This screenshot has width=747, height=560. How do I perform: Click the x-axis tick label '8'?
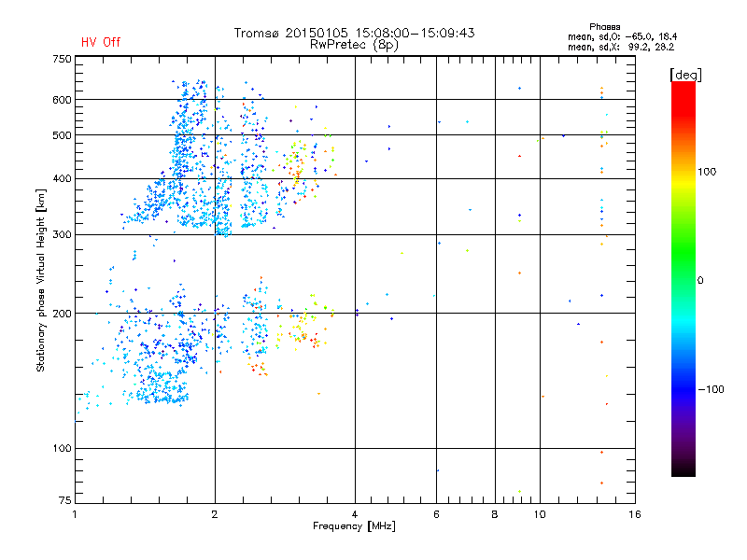(495, 514)
